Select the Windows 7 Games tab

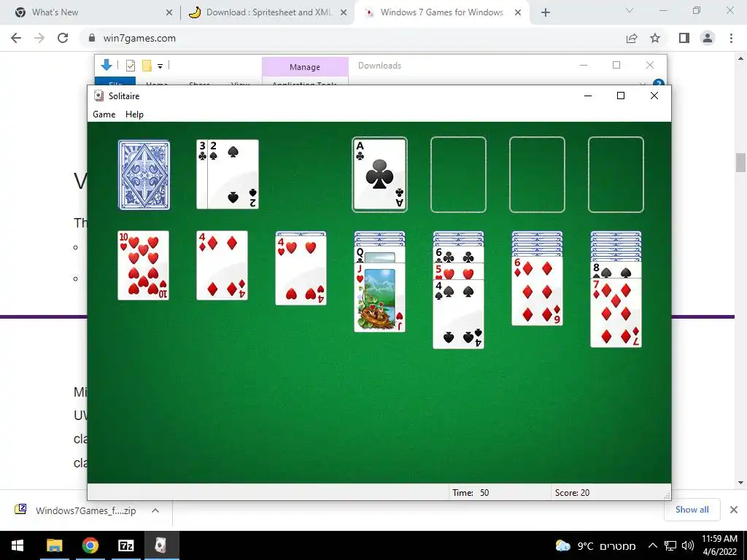pyautogui.click(x=441, y=12)
